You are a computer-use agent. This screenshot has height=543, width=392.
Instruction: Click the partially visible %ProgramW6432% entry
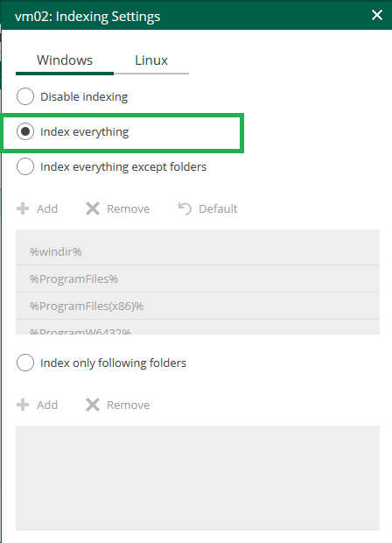[198, 328]
